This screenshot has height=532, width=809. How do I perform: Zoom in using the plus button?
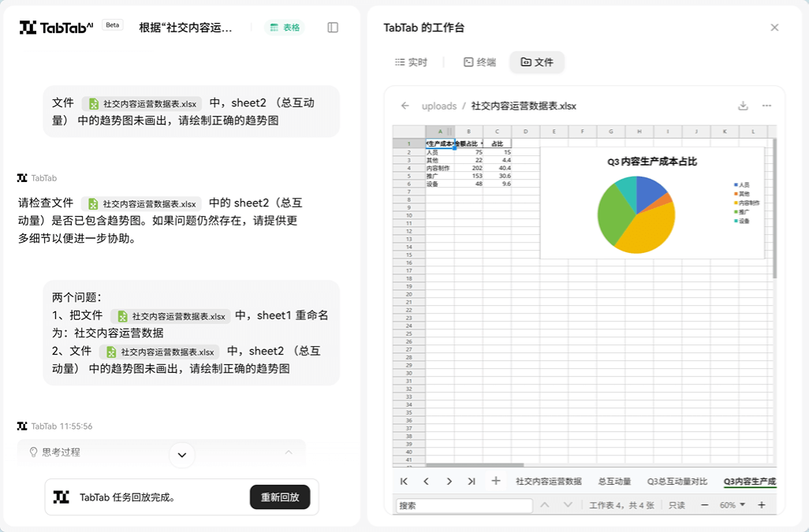point(762,505)
